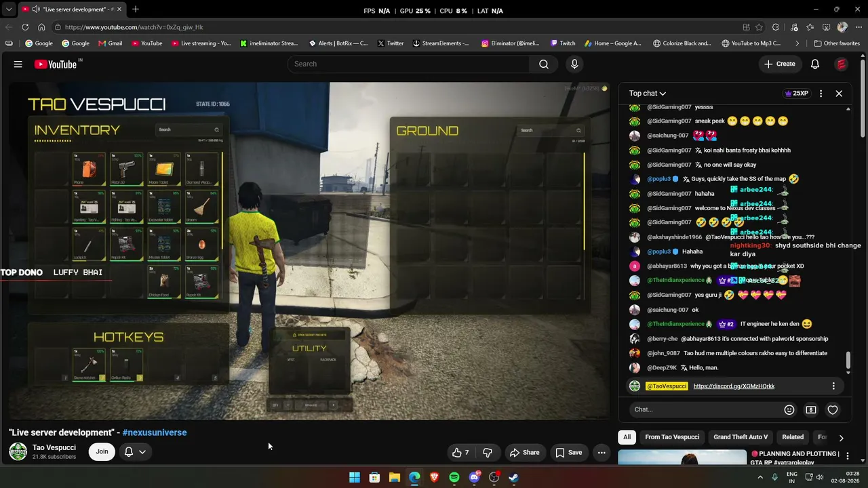Screen dimensions: 868x488
Task: Select the From Tao Vespucci chip
Action: pyautogui.click(x=672, y=437)
